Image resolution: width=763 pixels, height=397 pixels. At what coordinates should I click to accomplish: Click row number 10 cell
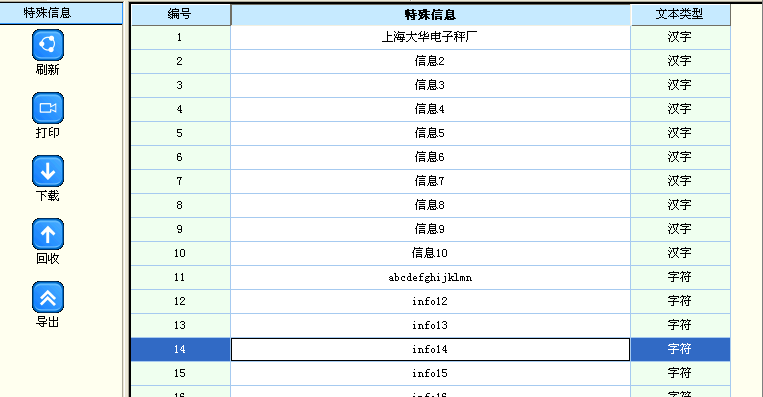click(x=181, y=253)
